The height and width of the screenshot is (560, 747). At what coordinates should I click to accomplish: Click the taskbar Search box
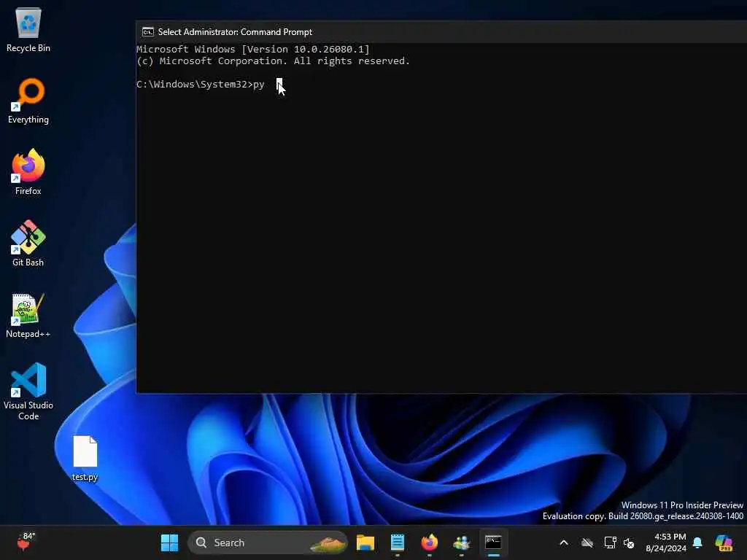[267, 542]
